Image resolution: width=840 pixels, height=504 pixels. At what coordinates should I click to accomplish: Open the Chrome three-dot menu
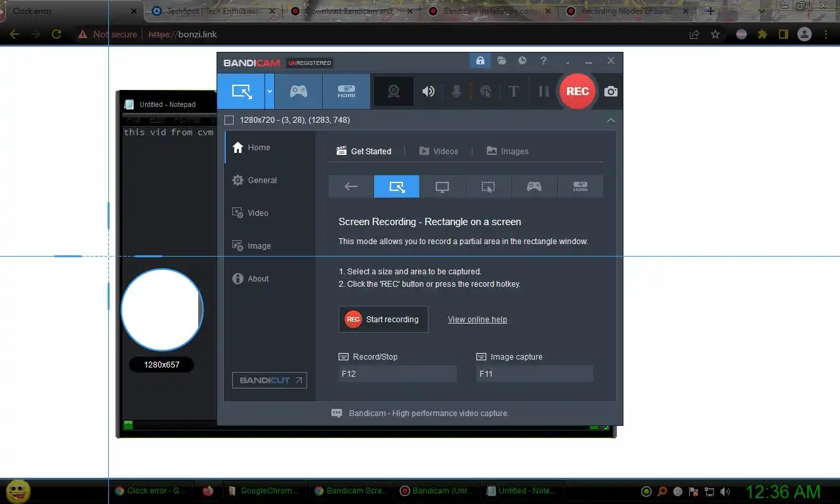click(x=826, y=34)
